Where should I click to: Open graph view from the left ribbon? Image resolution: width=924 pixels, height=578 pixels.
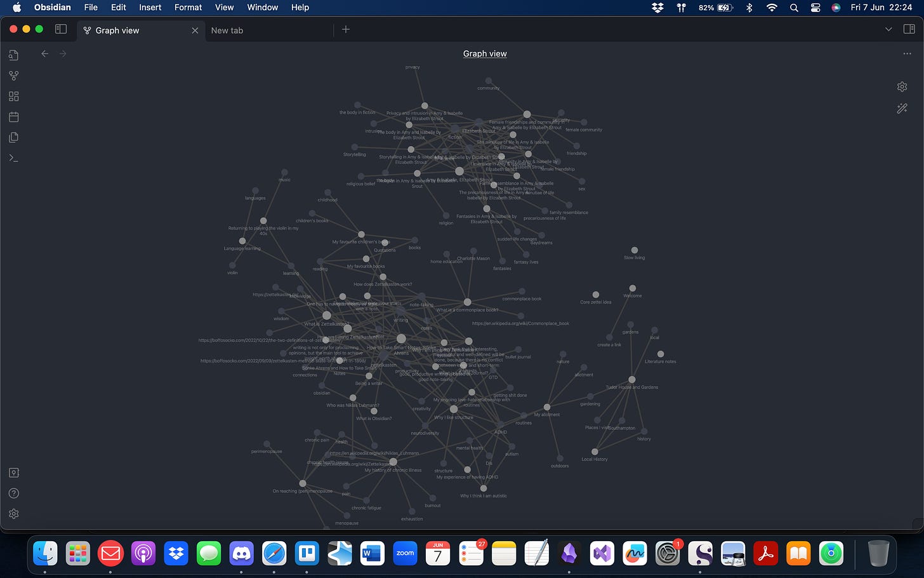tap(13, 76)
